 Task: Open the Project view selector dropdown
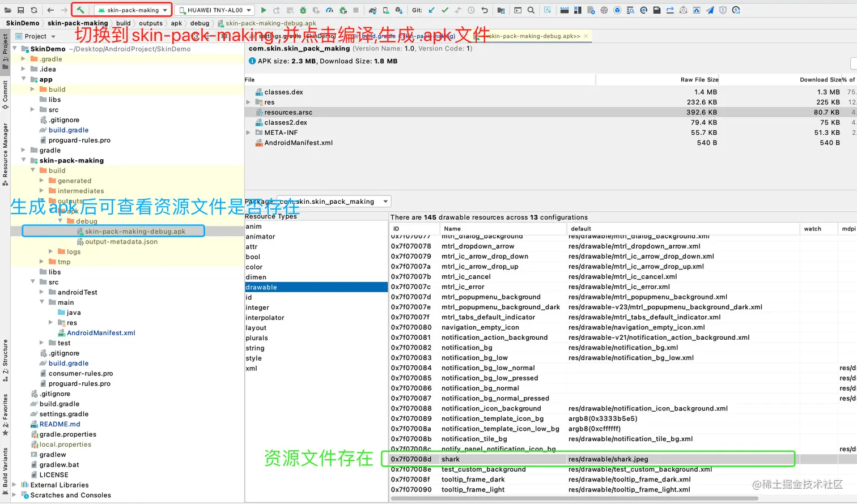pyautogui.click(x=36, y=36)
